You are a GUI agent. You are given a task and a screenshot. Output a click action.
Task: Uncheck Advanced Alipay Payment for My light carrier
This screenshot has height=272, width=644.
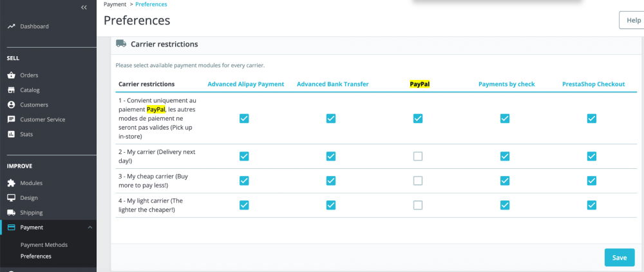click(244, 205)
